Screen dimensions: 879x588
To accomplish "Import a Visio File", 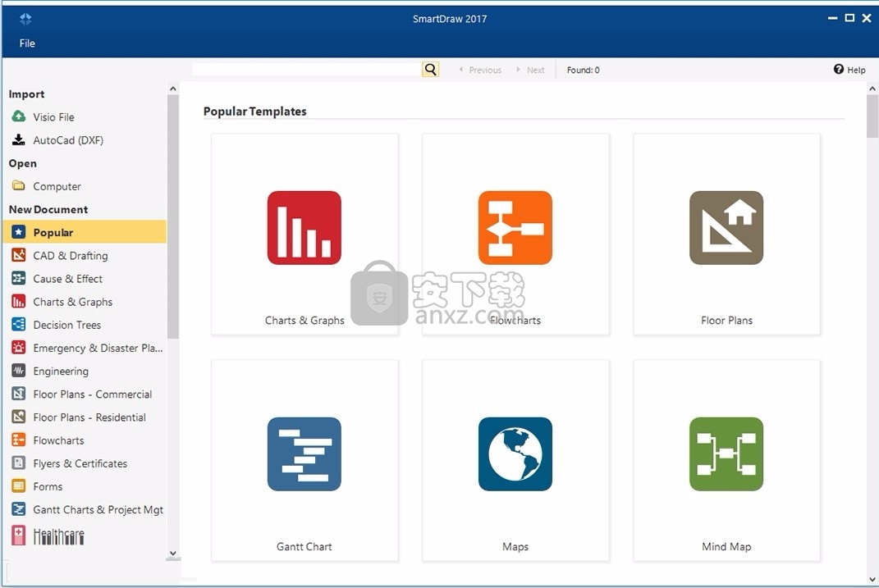I will 54,117.
